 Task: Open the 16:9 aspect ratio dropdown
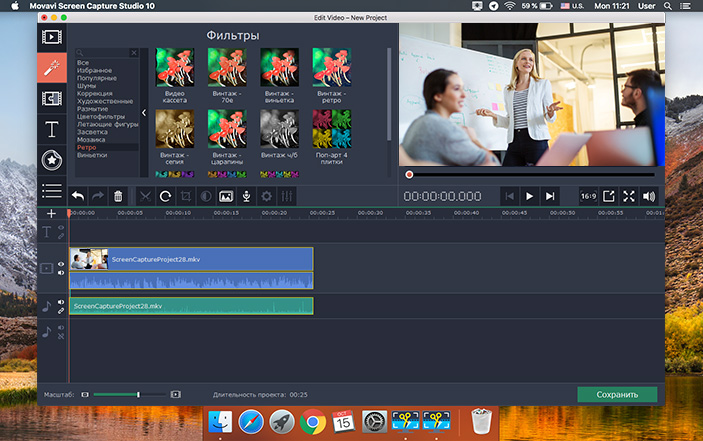click(x=588, y=196)
